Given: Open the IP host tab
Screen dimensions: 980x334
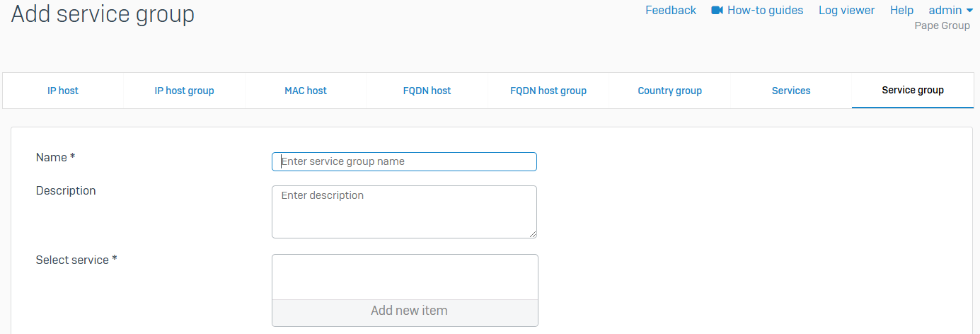Looking at the screenshot, I should click(63, 91).
